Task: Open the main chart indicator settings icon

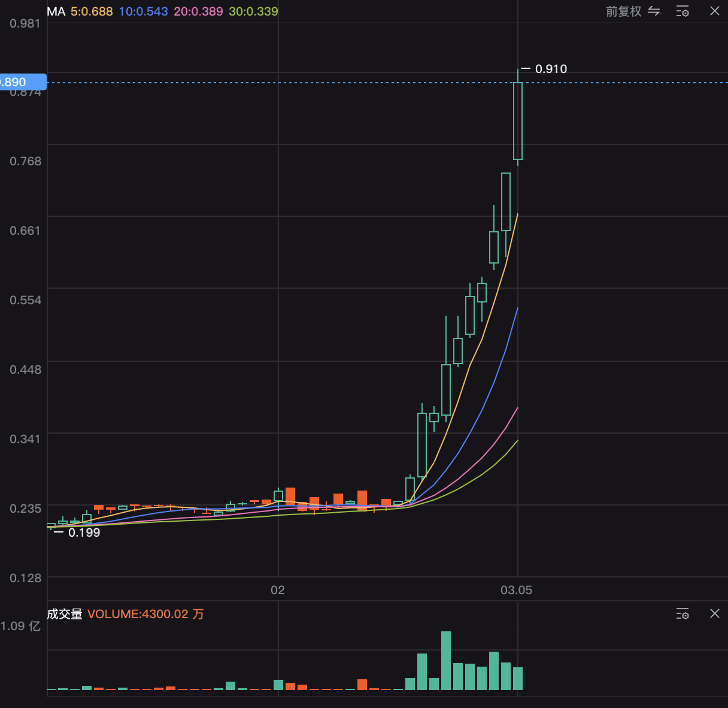Action: pyautogui.click(x=682, y=11)
